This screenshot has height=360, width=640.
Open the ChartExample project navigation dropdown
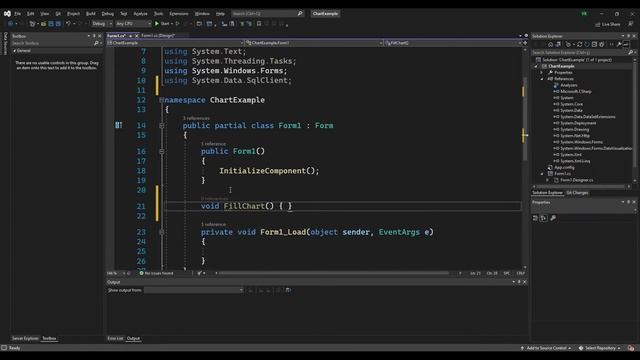176,43
